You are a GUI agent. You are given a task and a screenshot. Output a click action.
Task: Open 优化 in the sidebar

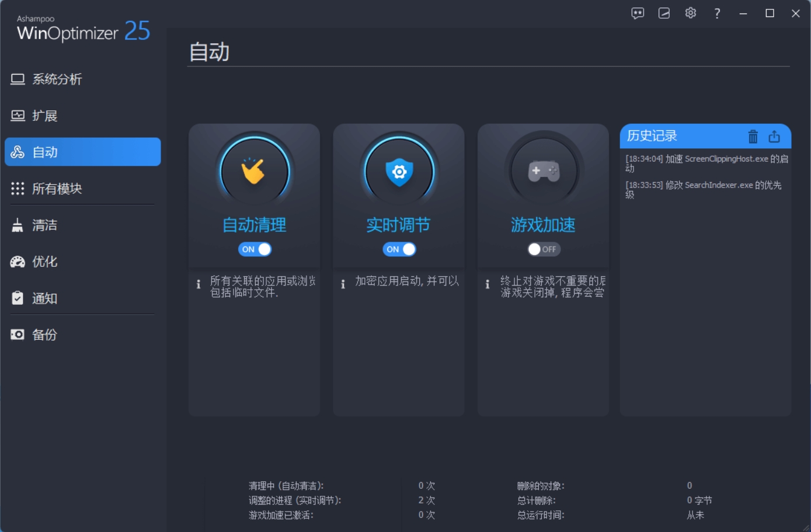click(82, 262)
